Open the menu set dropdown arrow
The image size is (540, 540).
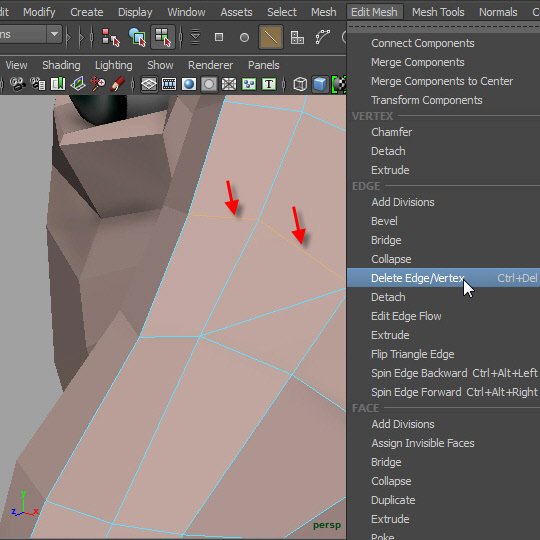[x=54, y=34]
